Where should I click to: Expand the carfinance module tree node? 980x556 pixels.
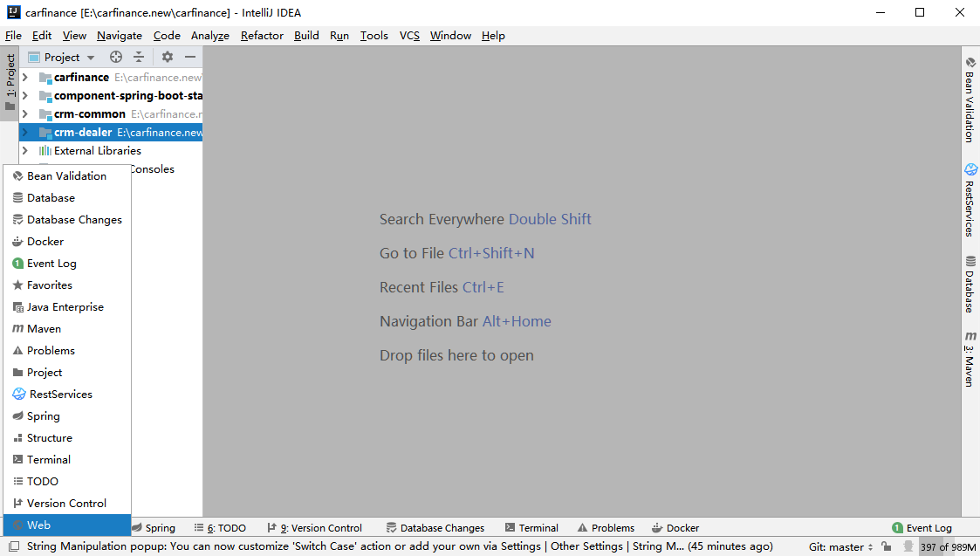tap(25, 78)
